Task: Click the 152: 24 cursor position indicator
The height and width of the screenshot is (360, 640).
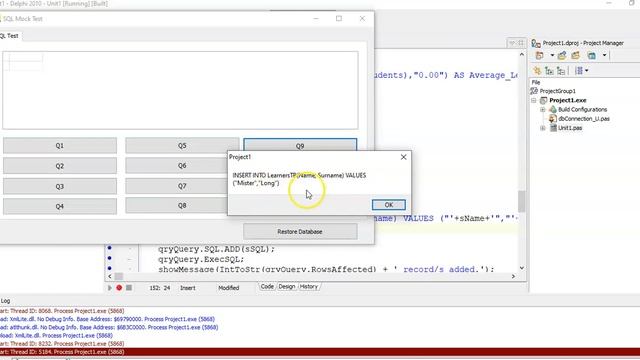Action: [x=160, y=288]
